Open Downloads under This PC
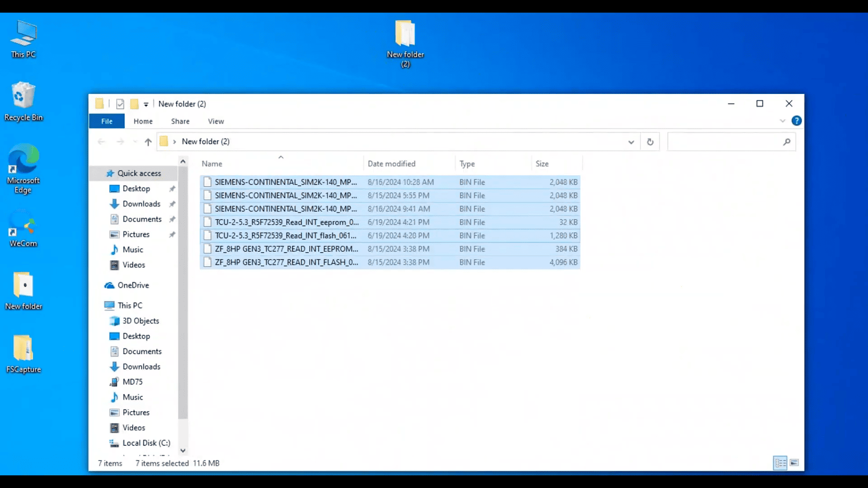Screen dimensions: 868x488 click(x=141, y=366)
